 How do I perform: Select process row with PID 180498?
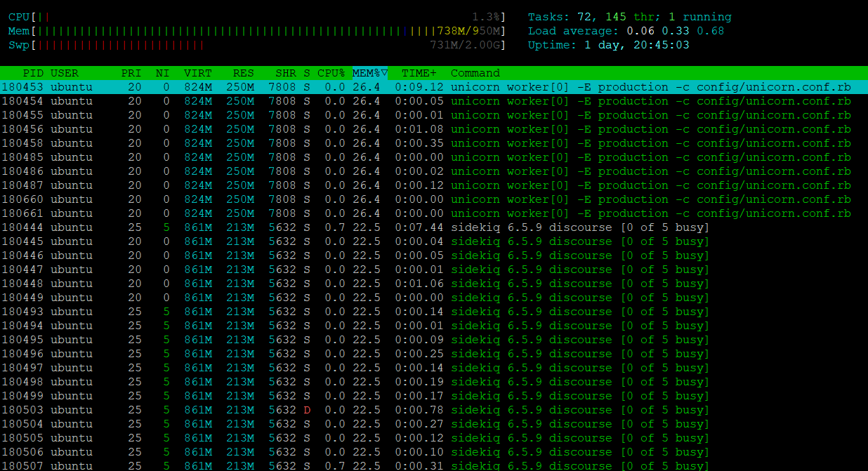coord(434,382)
